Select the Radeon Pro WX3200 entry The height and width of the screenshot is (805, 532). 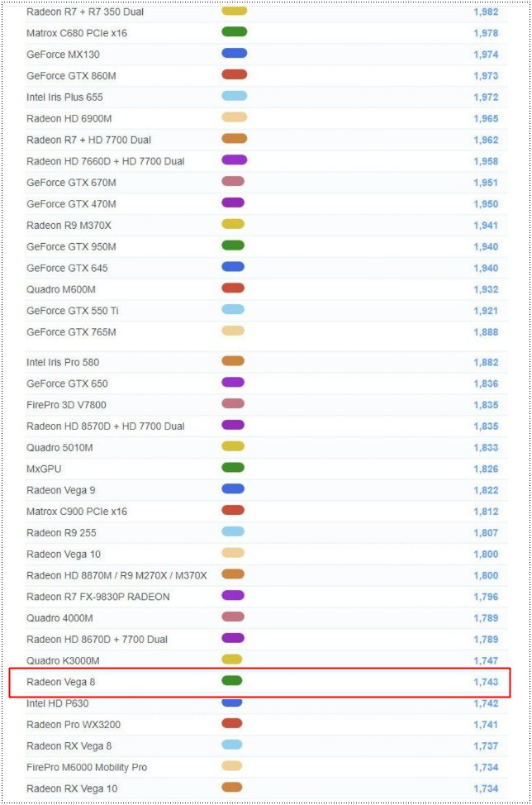point(74,725)
